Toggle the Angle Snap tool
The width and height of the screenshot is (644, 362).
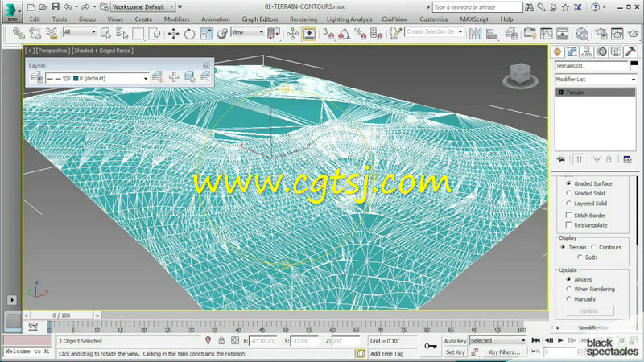[x=344, y=33]
